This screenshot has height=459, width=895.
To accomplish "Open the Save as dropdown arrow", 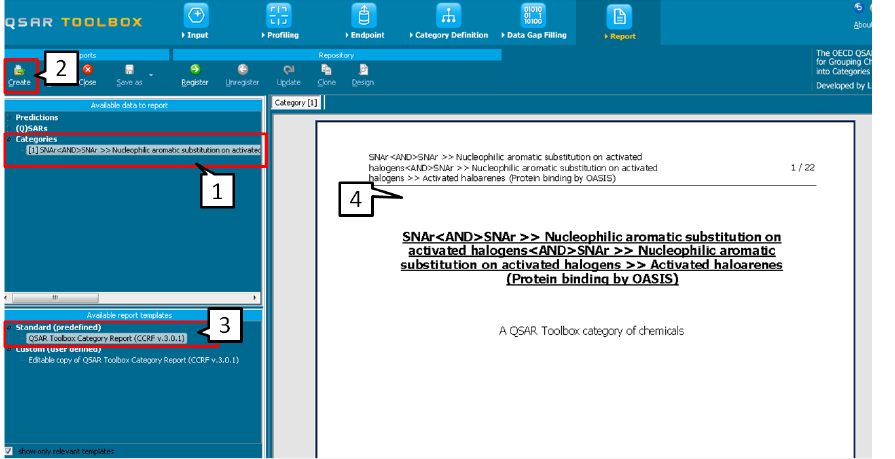I will pyautogui.click(x=151, y=75).
